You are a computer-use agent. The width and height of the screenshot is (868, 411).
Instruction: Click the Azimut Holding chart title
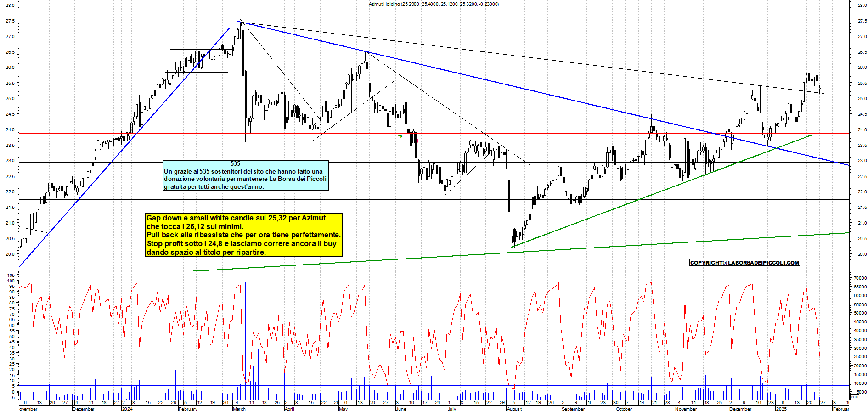(434, 4)
